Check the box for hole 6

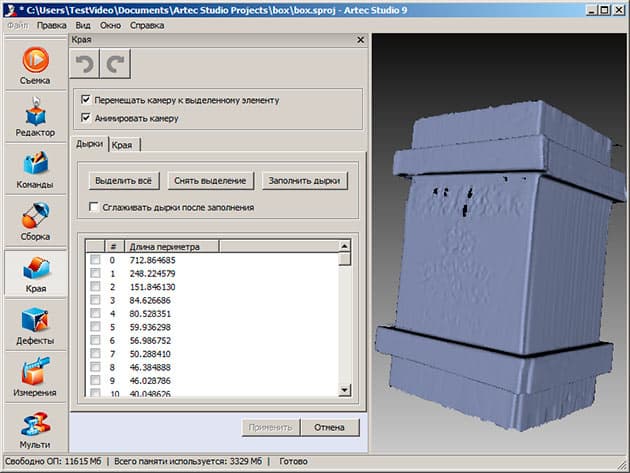[x=95, y=340]
